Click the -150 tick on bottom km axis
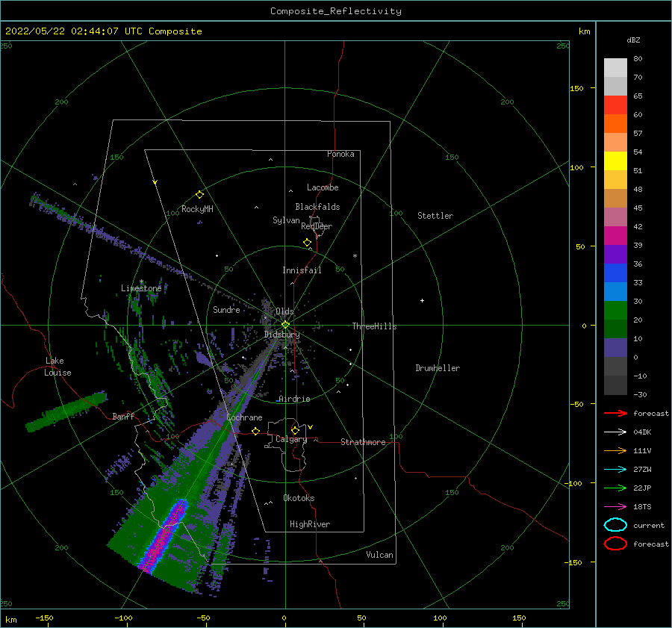Viewport: 672px width, 628px height. (45, 618)
